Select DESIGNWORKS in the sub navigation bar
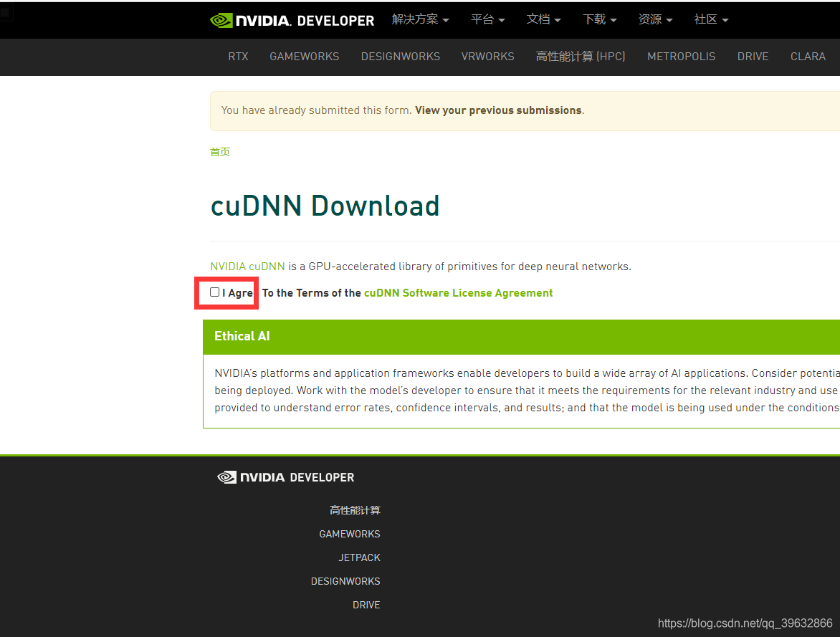Image resolution: width=840 pixels, height=637 pixels. [400, 57]
